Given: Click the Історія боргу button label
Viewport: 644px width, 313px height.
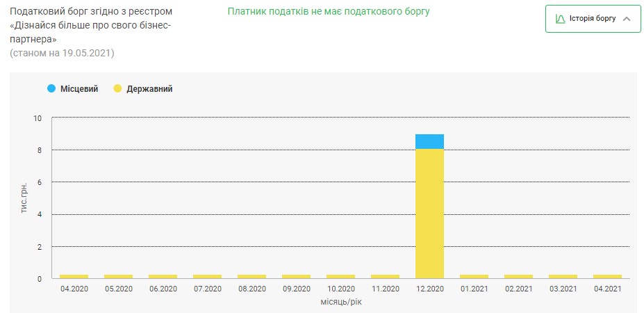Looking at the screenshot, I should (x=593, y=19).
